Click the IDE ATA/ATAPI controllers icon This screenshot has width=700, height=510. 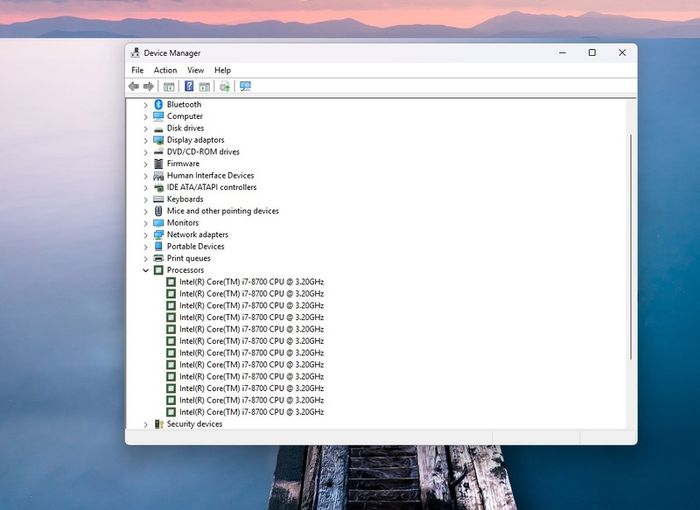(158, 188)
